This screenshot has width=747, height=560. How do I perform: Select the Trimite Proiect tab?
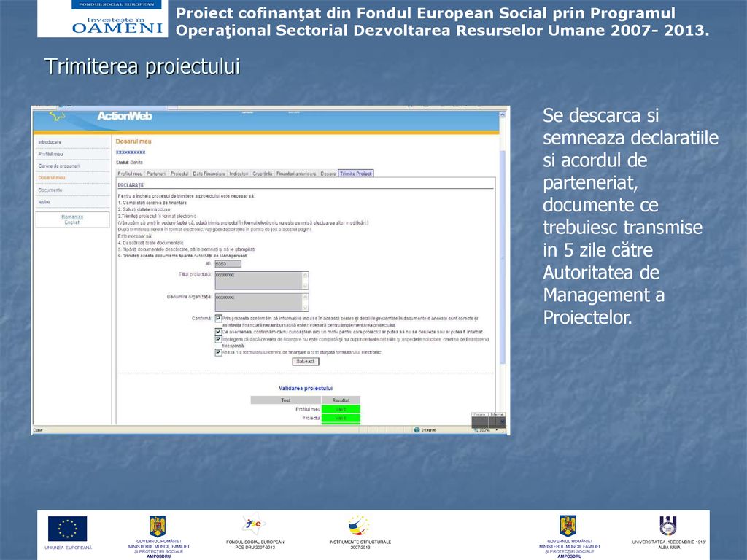(x=356, y=174)
